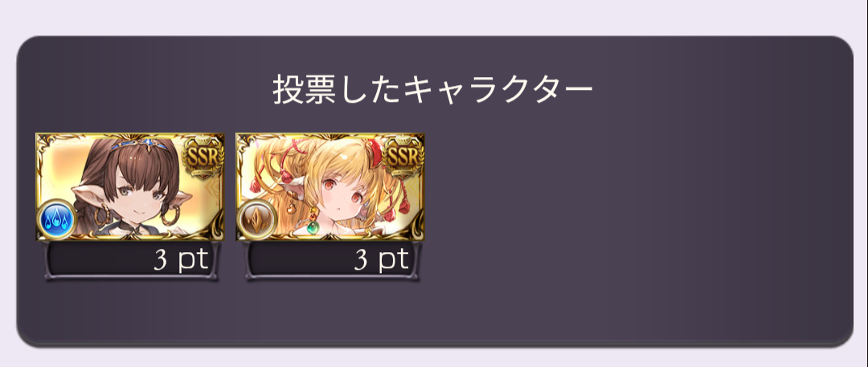Click the brown earth element icon

click(x=256, y=219)
